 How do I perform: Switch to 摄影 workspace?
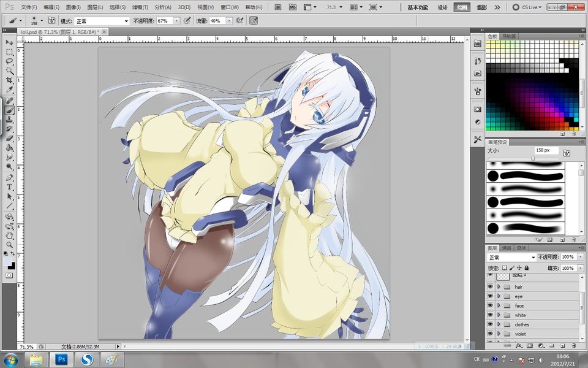(x=482, y=7)
